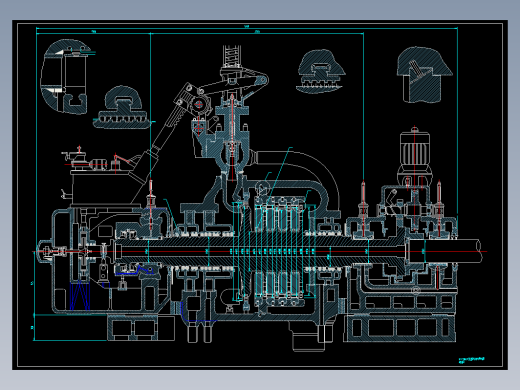Select the labyrinth seal detail at top center-right
Image resolution: width=520 pixels, height=390 pixels.
point(321,71)
